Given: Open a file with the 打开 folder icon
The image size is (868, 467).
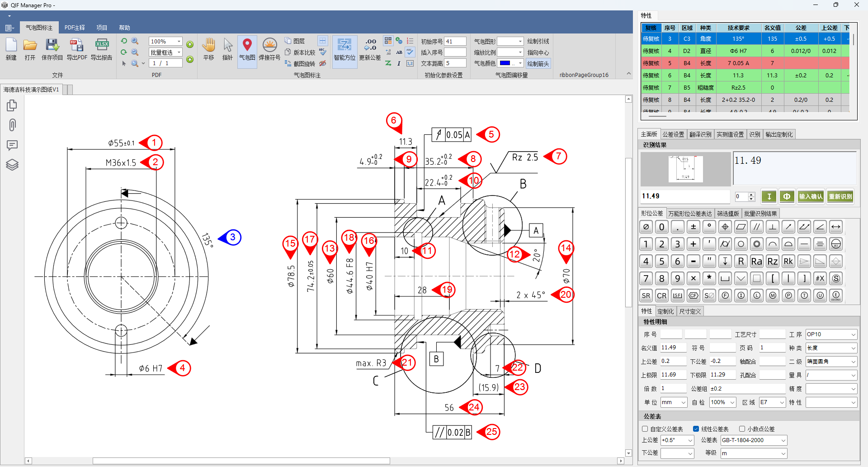Looking at the screenshot, I should [30, 49].
